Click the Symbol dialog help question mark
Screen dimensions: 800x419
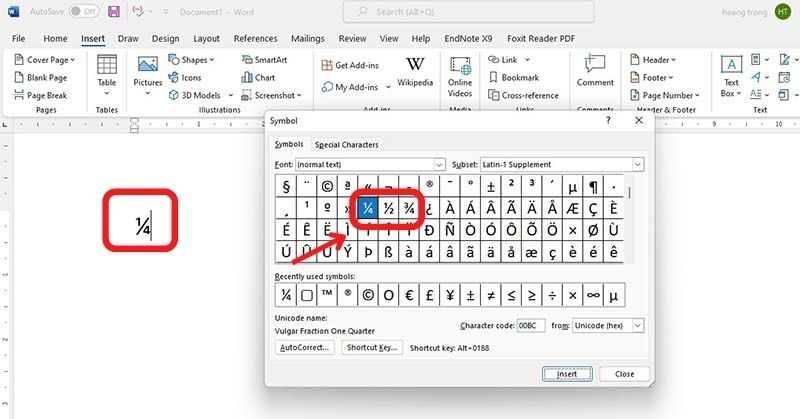click(x=608, y=120)
